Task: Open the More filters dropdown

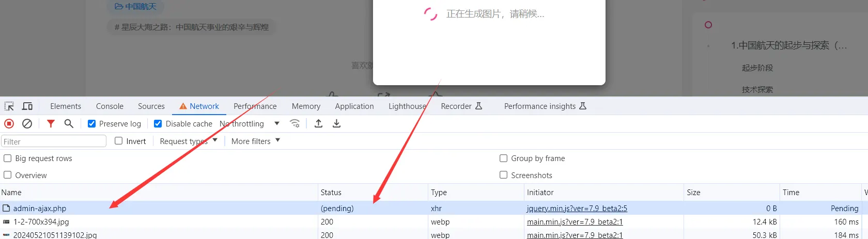Action: click(x=256, y=141)
